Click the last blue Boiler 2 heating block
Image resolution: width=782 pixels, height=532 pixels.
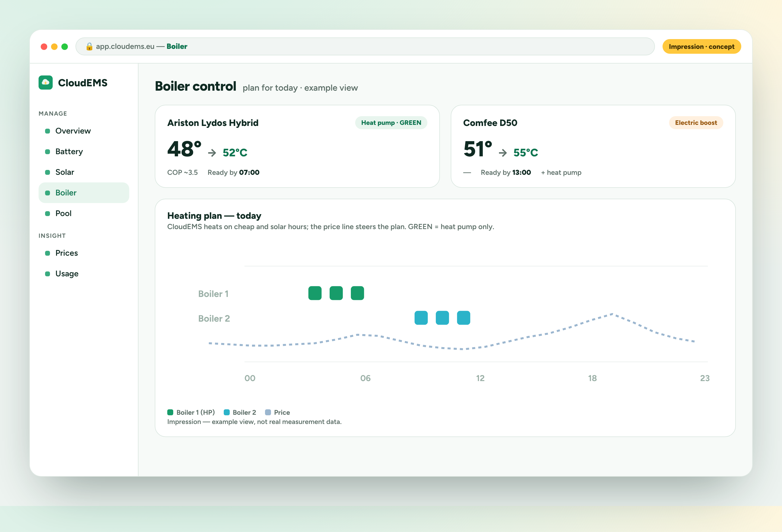[463, 318]
